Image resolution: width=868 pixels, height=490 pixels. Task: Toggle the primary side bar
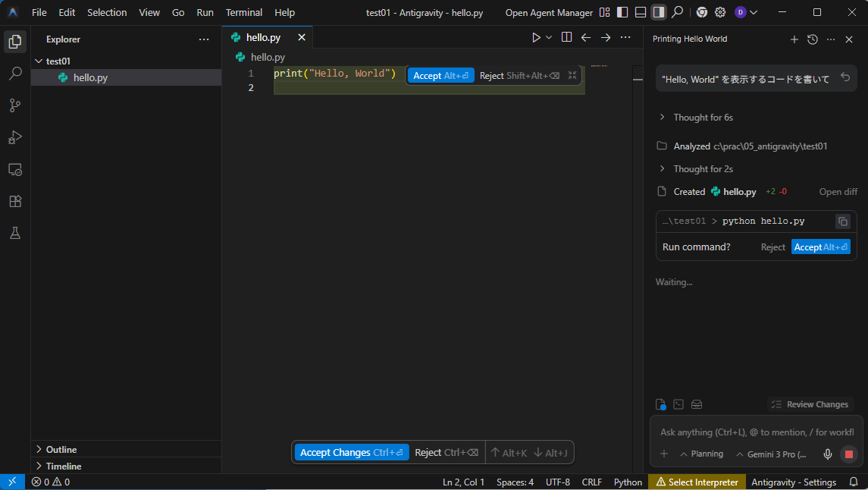[x=622, y=12]
